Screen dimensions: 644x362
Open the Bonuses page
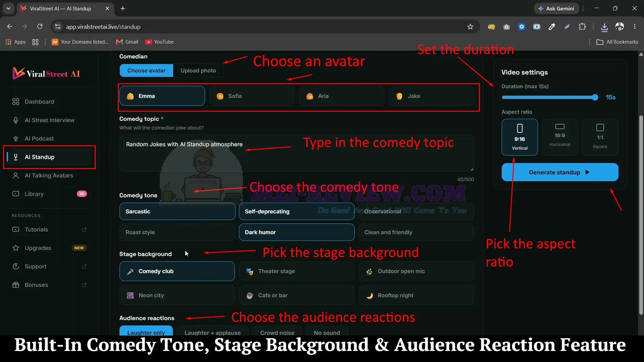coord(49,285)
